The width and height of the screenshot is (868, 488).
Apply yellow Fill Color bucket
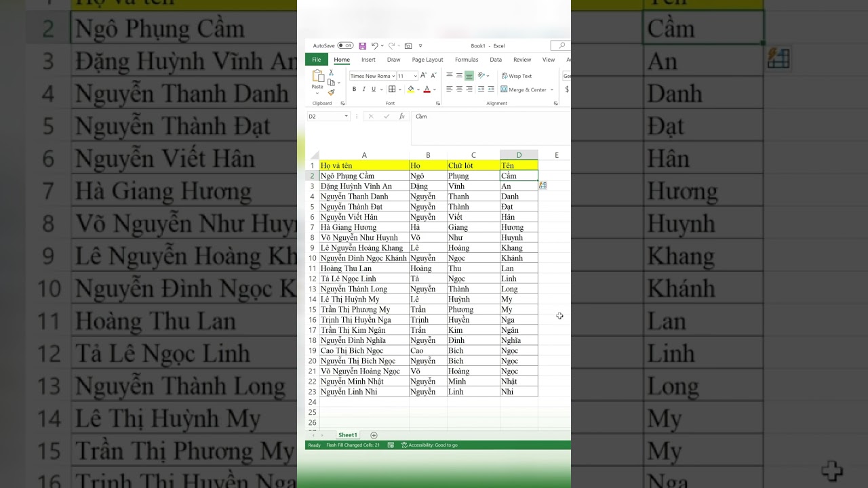click(x=411, y=89)
